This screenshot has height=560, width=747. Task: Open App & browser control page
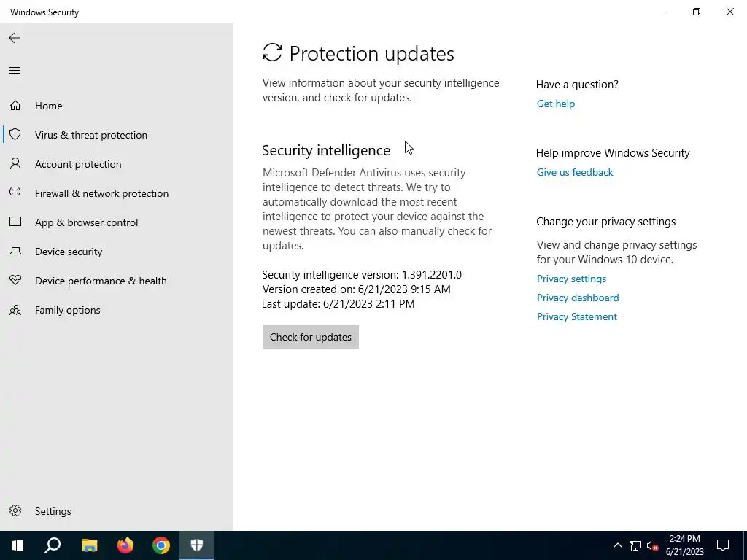click(86, 222)
